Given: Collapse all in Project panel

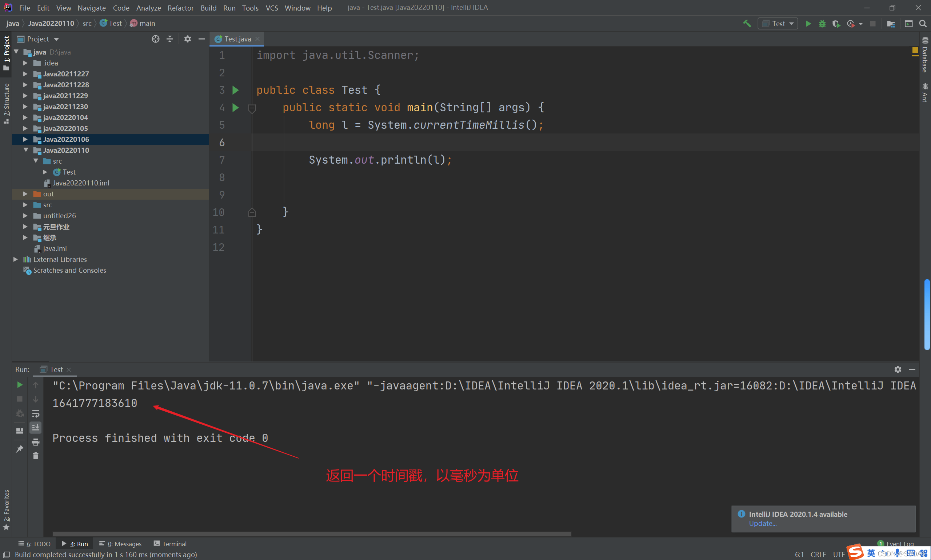Looking at the screenshot, I should [170, 39].
